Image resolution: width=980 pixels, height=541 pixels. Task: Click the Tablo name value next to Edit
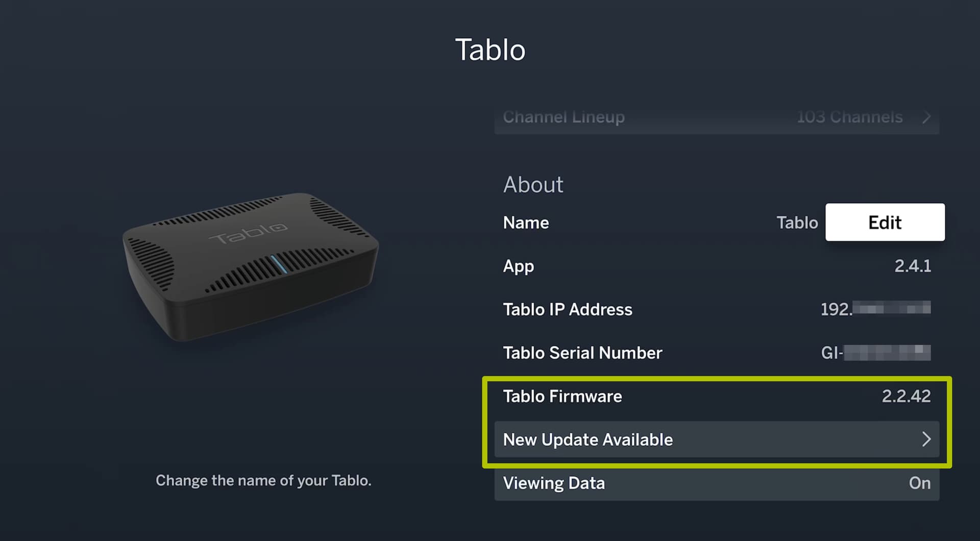pos(797,223)
